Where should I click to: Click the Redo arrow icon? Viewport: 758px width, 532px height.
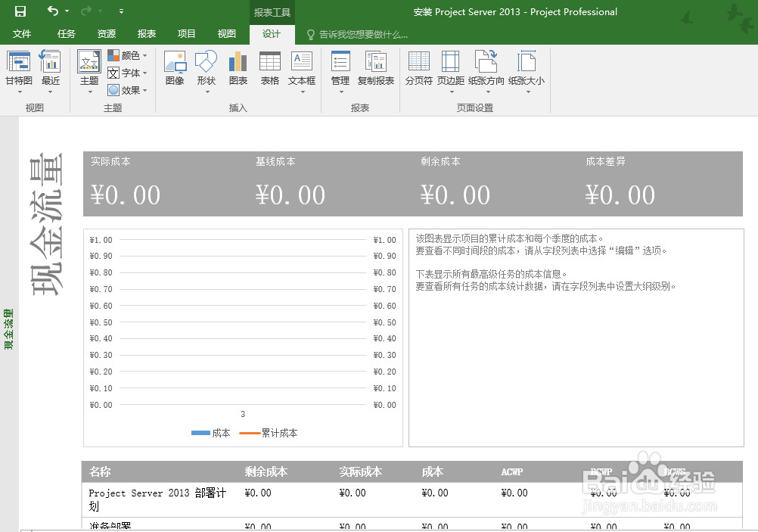pyautogui.click(x=85, y=11)
